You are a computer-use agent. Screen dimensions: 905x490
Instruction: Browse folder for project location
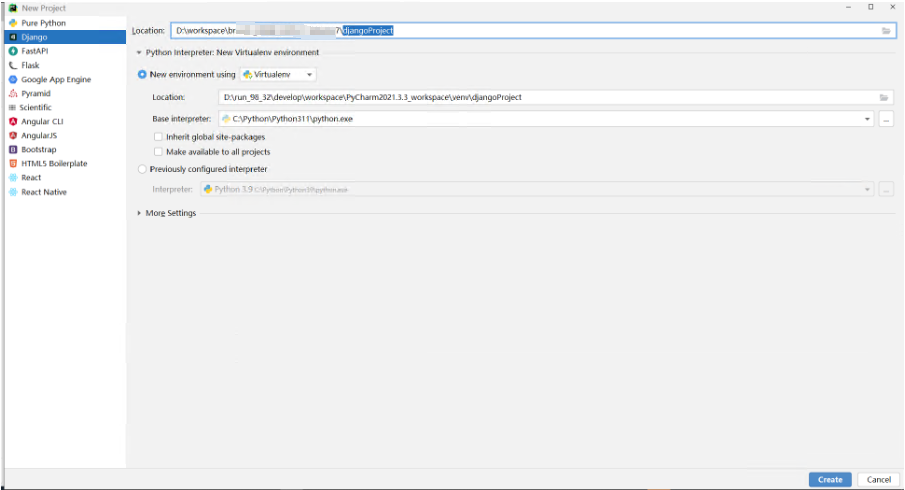click(x=886, y=31)
